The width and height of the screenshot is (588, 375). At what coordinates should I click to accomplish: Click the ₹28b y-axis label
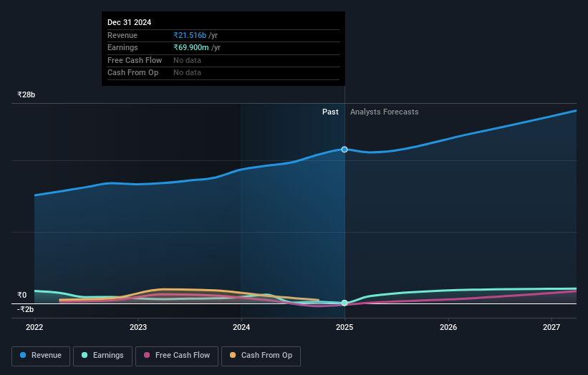pyautogui.click(x=26, y=94)
